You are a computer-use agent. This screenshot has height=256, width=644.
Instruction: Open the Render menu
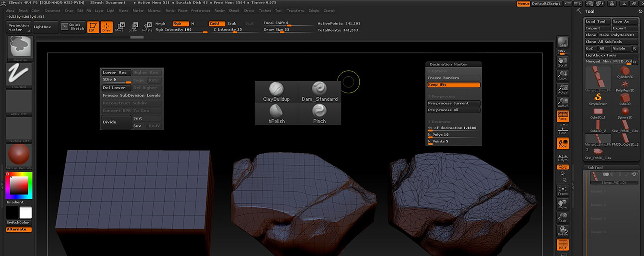coord(220,11)
